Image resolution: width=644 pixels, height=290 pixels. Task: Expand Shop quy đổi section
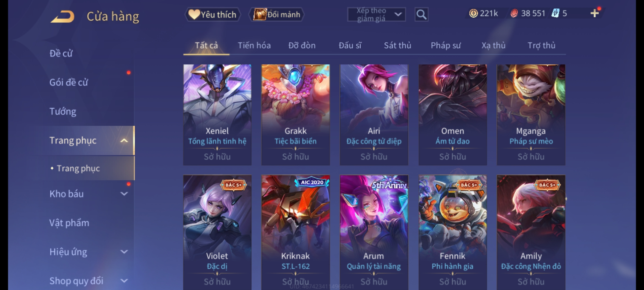pos(124,281)
